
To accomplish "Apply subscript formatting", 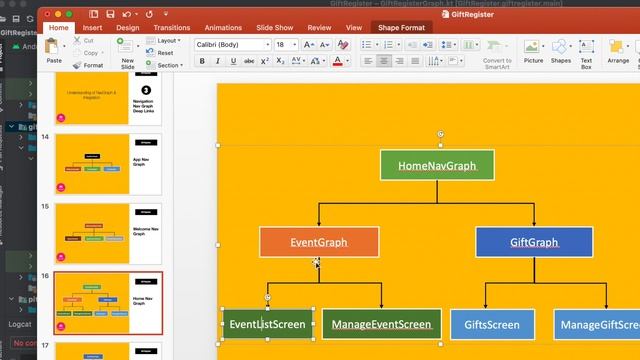I will 280,61.
